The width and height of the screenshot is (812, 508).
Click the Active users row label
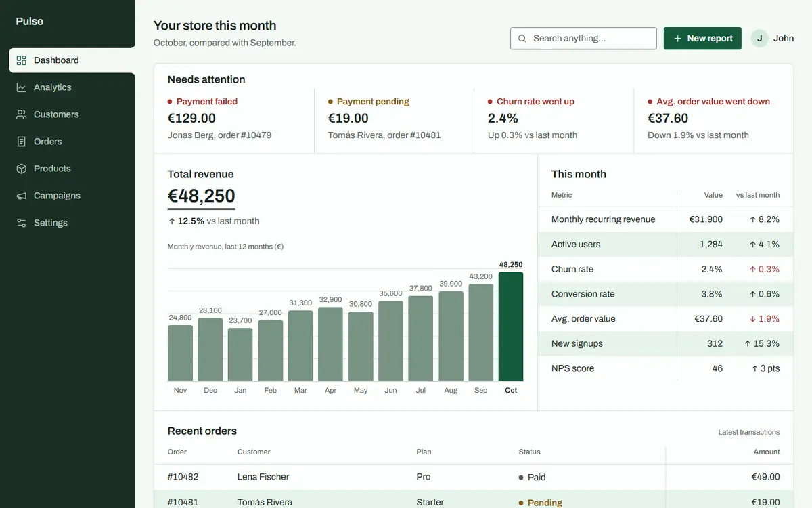coord(576,245)
